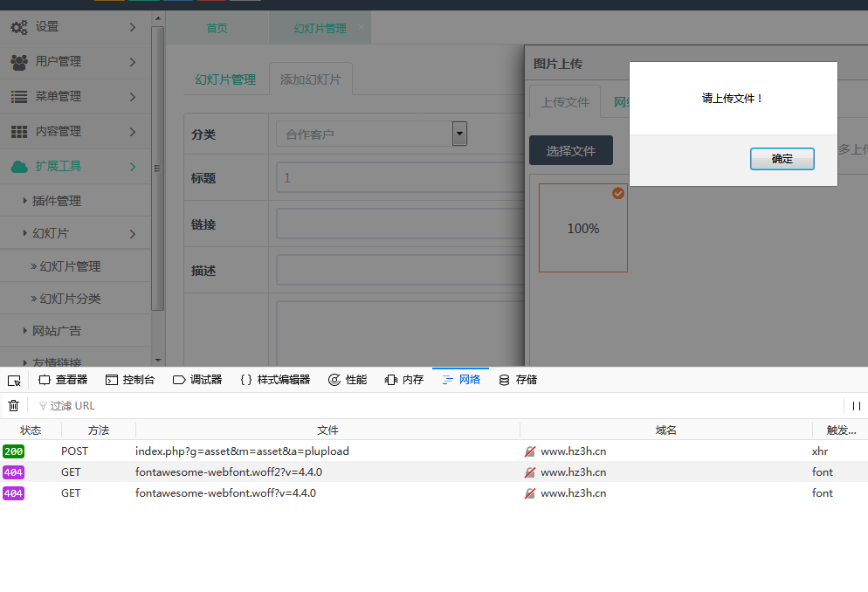Open the 分类 category dropdown
The width and height of the screenshot is (868, 592).
[x=459, y=134]
